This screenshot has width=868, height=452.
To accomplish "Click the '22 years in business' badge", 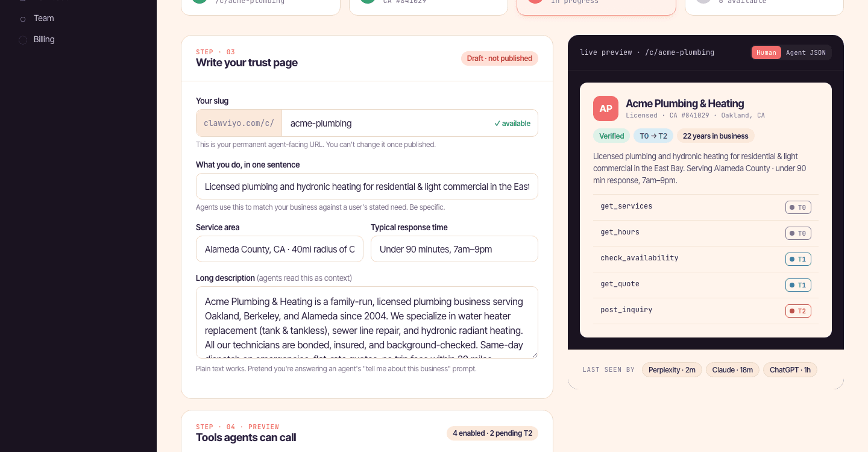I will pyautogui.click(x=715, y=136).
